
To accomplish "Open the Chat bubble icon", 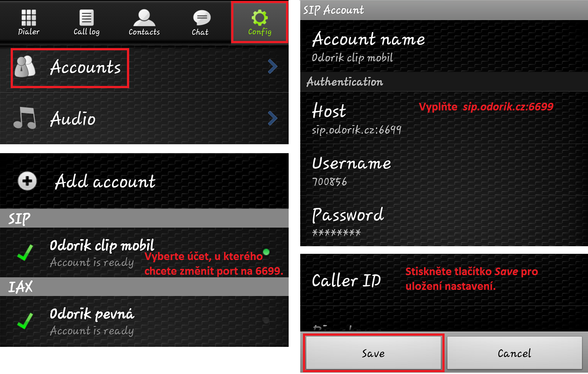I will [200, 18].
